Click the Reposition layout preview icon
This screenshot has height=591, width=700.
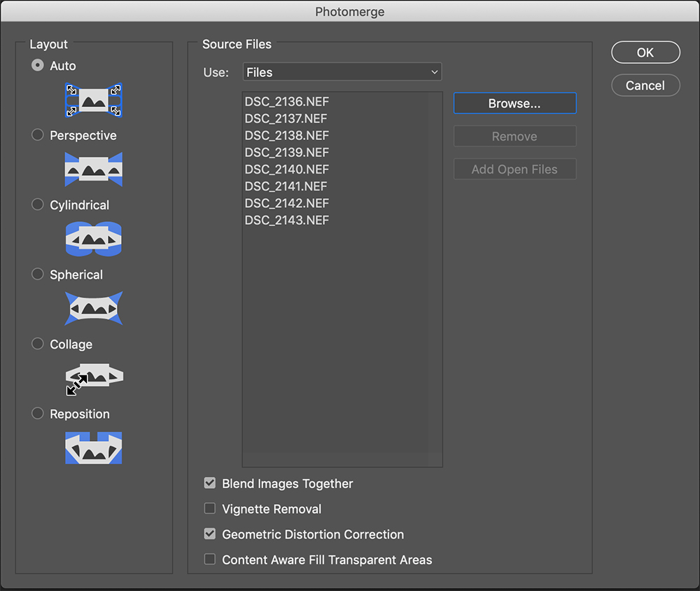(x=93, y=447)
